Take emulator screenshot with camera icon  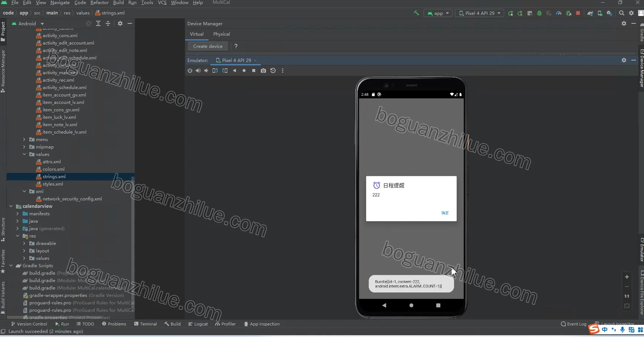263,71
